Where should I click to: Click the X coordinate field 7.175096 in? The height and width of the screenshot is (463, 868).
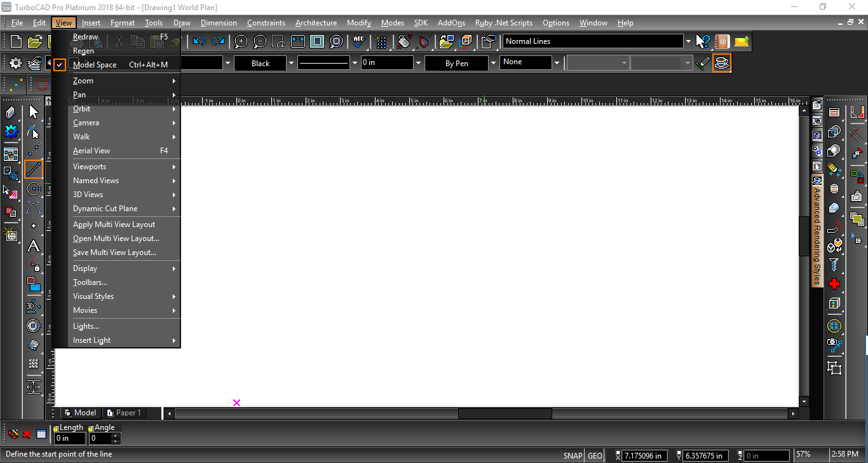(x=645, y=455)
